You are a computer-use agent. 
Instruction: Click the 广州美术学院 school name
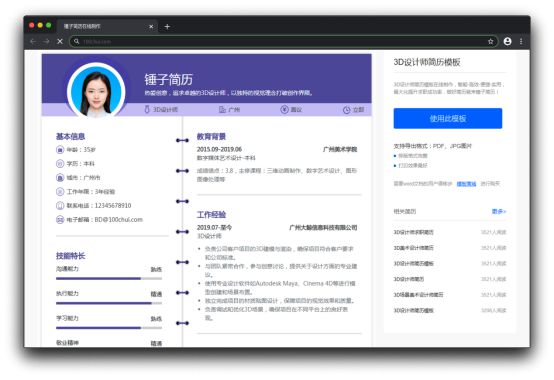340,149
